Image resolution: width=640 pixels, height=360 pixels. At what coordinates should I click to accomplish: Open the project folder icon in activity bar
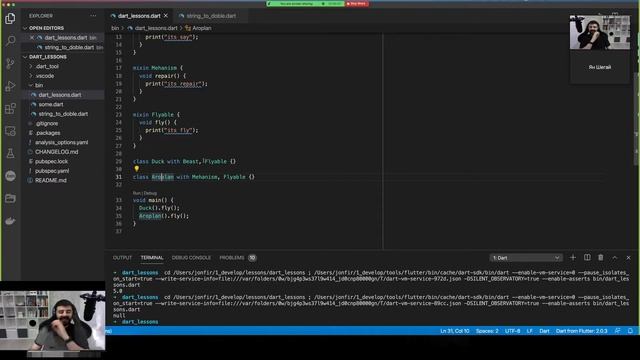pyautogui.click(x=10, y=198)
